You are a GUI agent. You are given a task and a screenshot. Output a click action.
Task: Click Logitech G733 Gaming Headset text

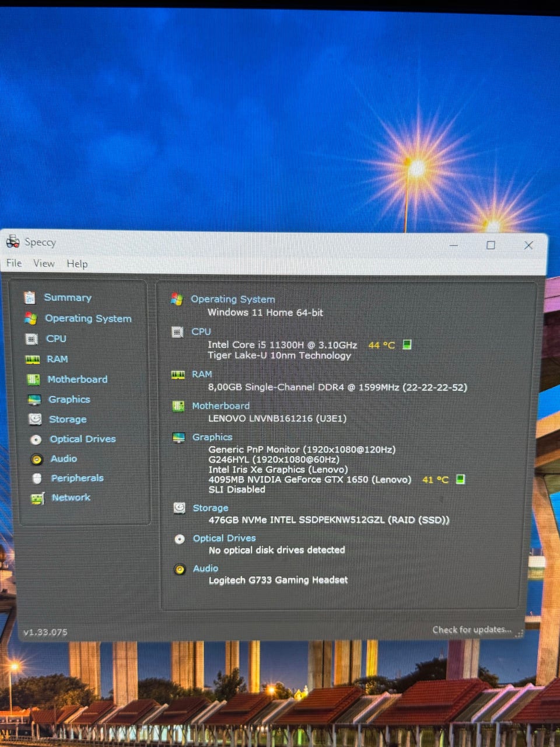[278, 580]
